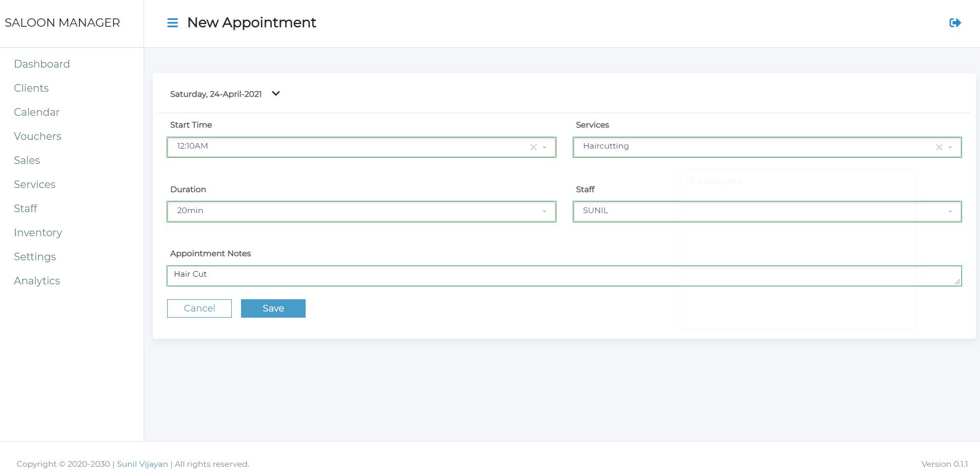
Task: Open the Staff dropdown showing SUNIL
Action: tap(767, 212)
